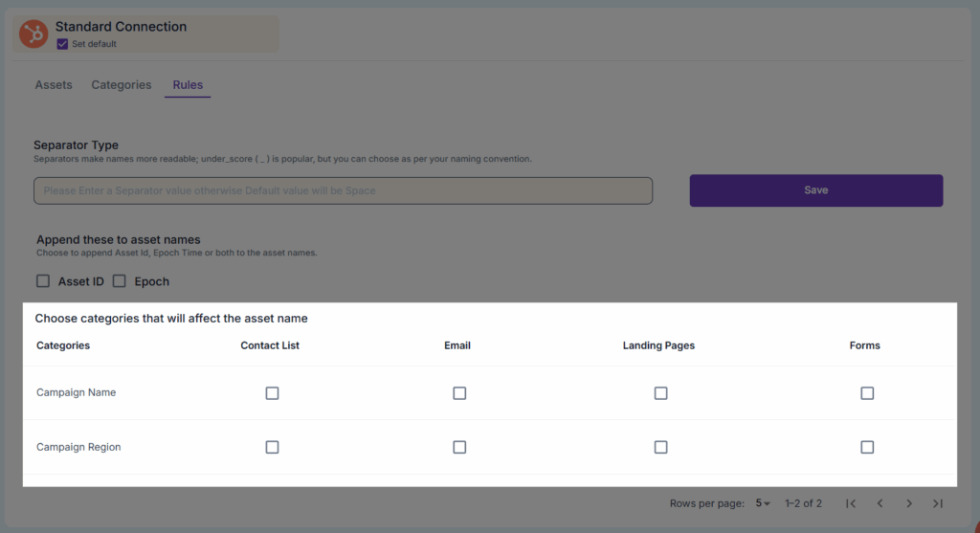Go to next page arrow
The width and height of the screenshot is (980, 533).
[909, 503]
